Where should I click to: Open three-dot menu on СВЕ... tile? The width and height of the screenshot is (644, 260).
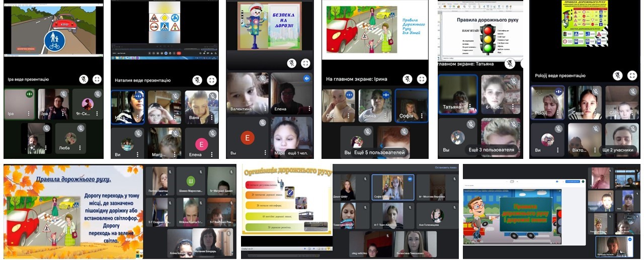(x=349, y=116)
